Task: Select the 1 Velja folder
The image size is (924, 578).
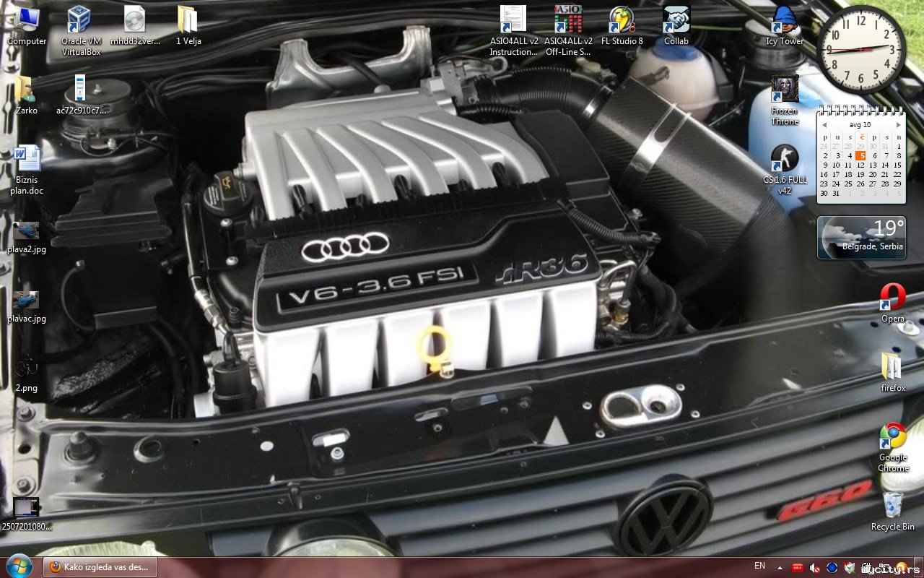Action: pyautogui.click(x=188, y=26)
